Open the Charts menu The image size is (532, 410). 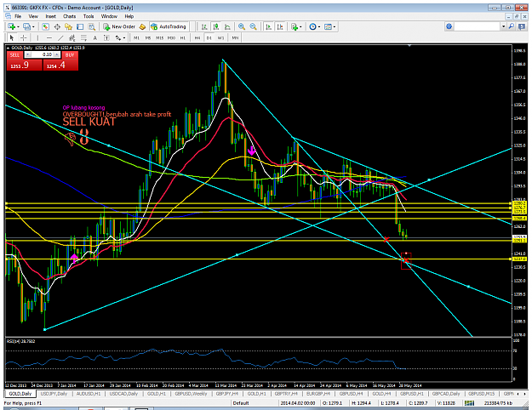[69, 16]
